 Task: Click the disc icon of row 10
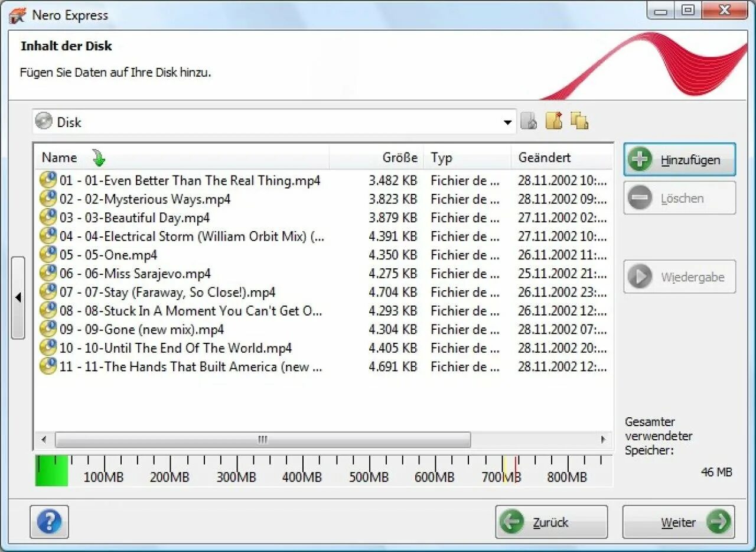(x=48, y=348)
